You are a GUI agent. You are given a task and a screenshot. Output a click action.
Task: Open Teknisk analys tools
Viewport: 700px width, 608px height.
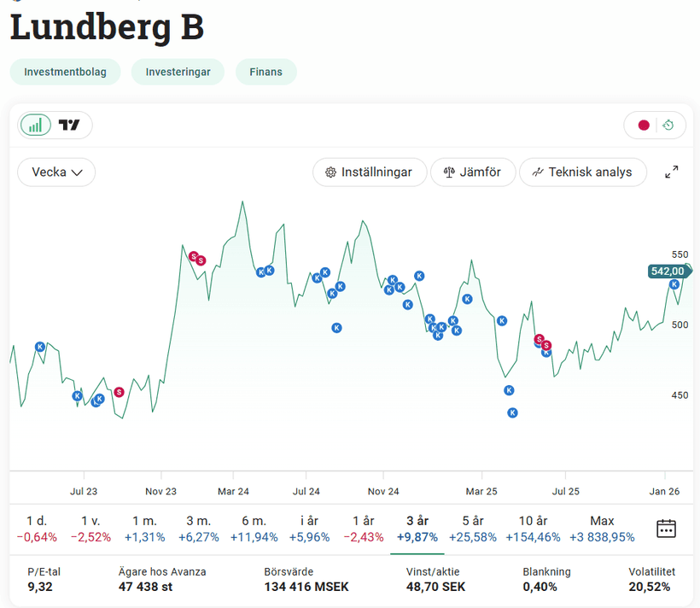pos(582,172)
